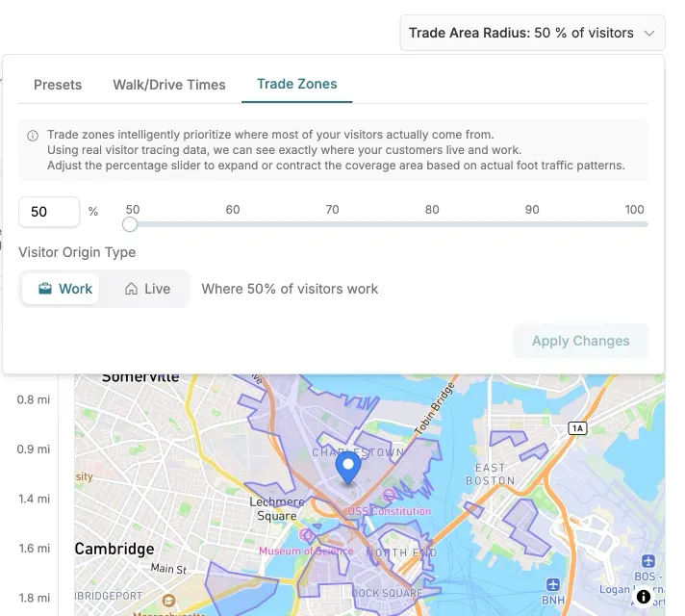Image resolution: width=685 pixels, height=616 pixels.
Task: Click the 1.6 mi distance label
Action: [x=34, y=549]
